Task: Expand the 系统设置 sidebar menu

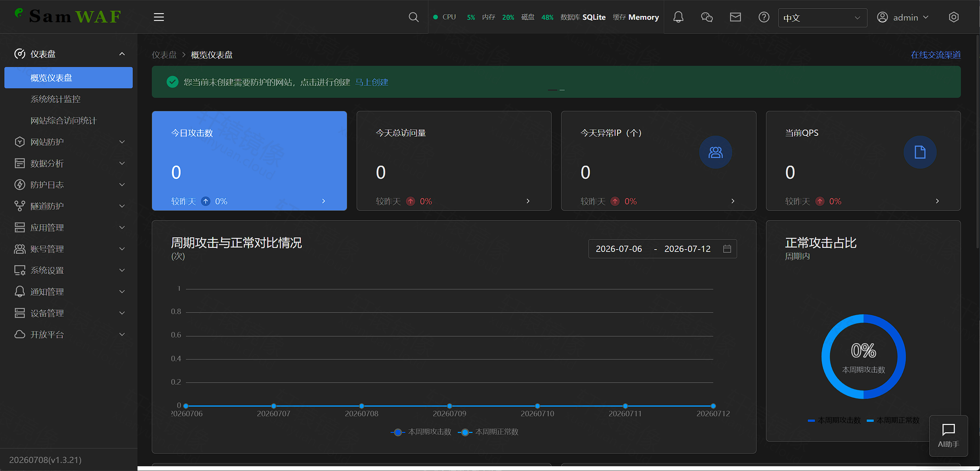Action: tap(69, 270)
